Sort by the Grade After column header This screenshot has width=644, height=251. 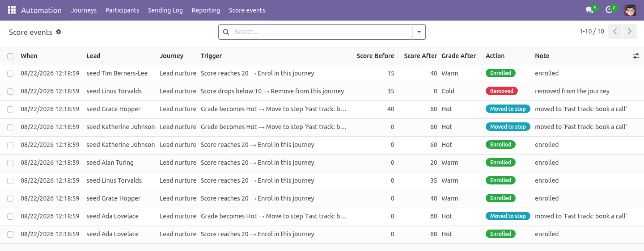click(x=458, y=56)
